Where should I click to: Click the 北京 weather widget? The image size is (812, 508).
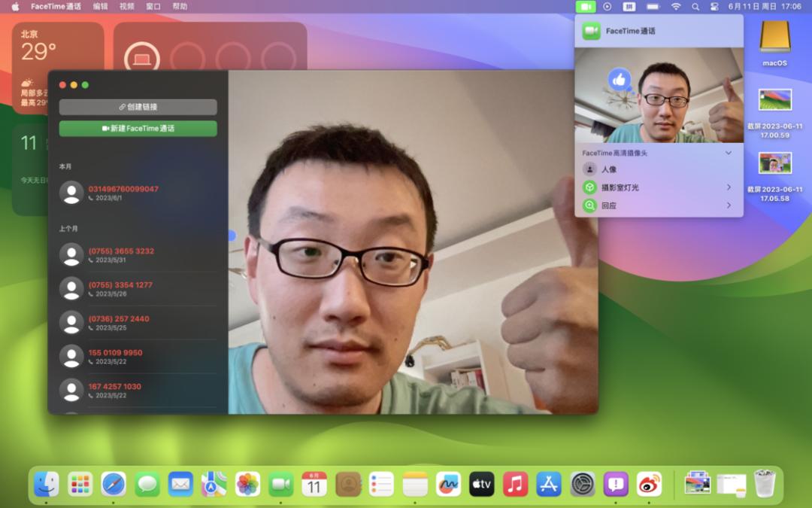pos(57,68)
